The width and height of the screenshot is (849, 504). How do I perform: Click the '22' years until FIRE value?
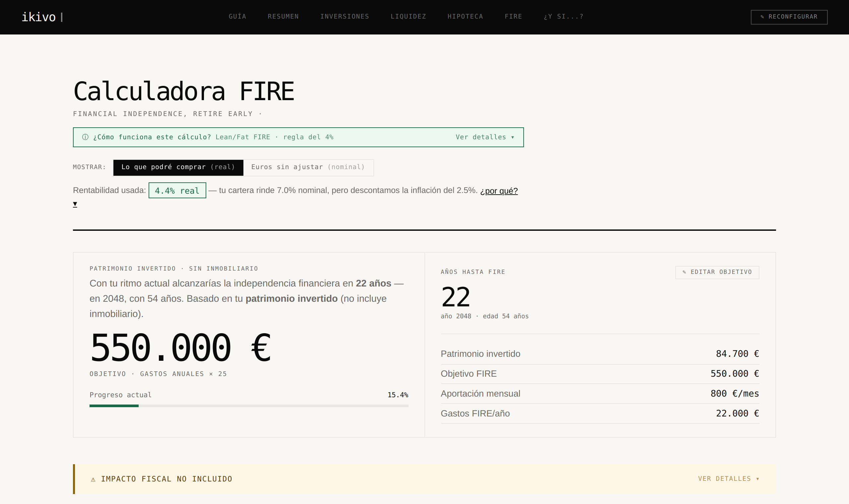[455, 297]
